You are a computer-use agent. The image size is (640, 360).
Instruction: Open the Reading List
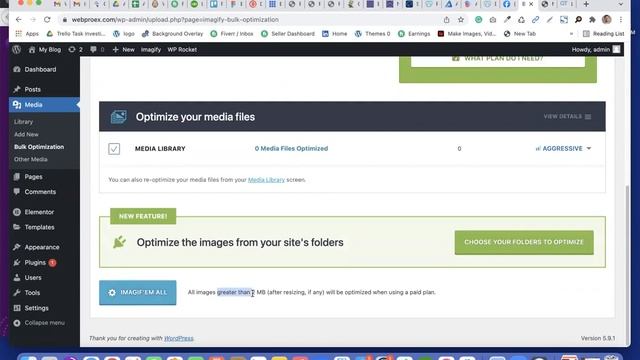603,34
